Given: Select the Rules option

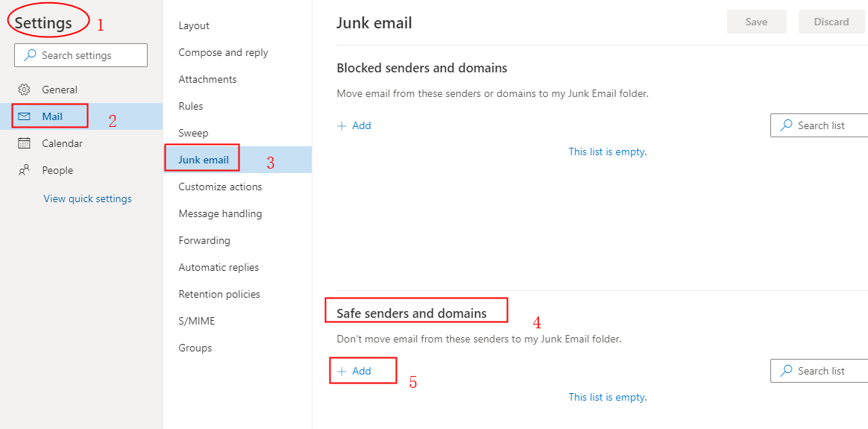Looking at the screenshot, I should 190,106.
